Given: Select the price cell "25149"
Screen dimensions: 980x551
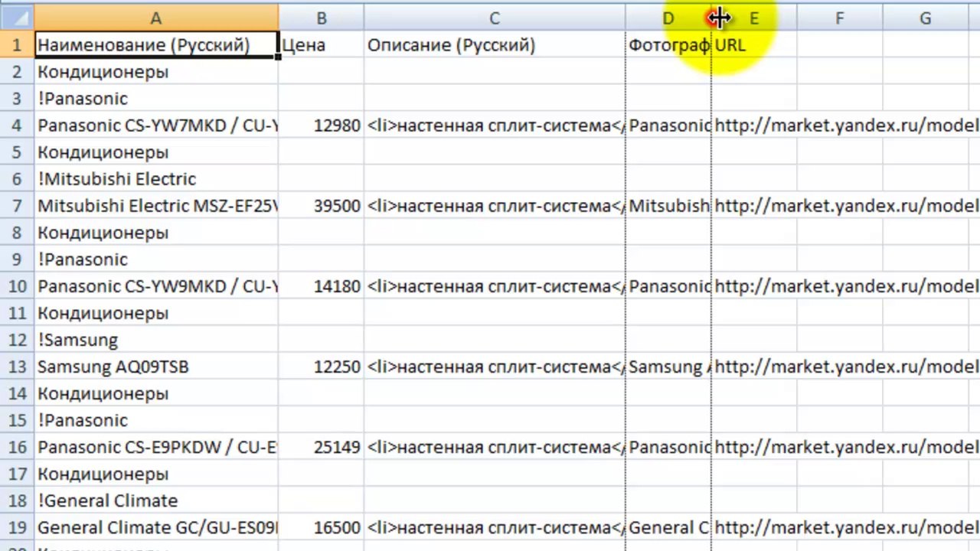Looking at the screenshot, I should [322, 447].
